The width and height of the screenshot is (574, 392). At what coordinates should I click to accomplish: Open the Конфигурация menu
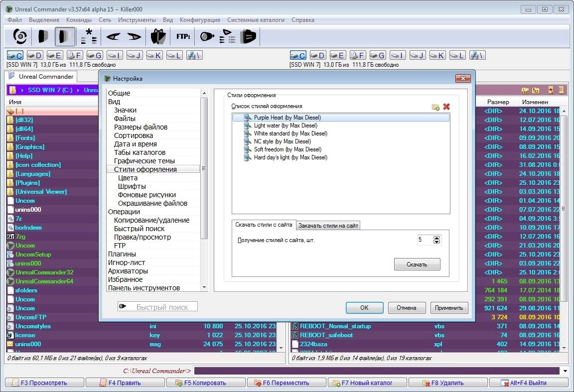point(200,20)
